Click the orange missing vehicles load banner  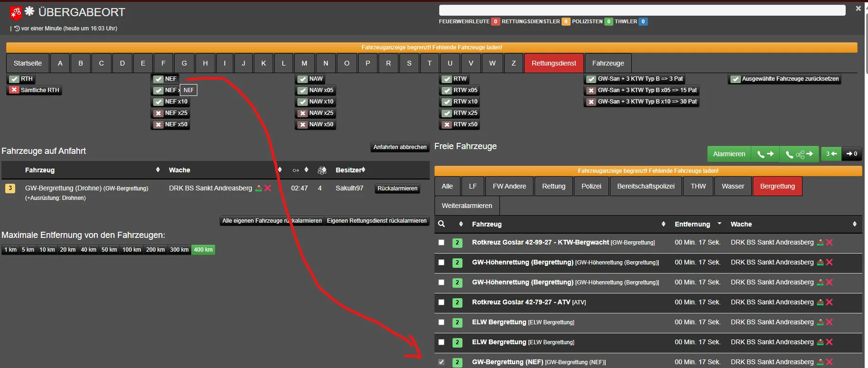pos(431,47)
